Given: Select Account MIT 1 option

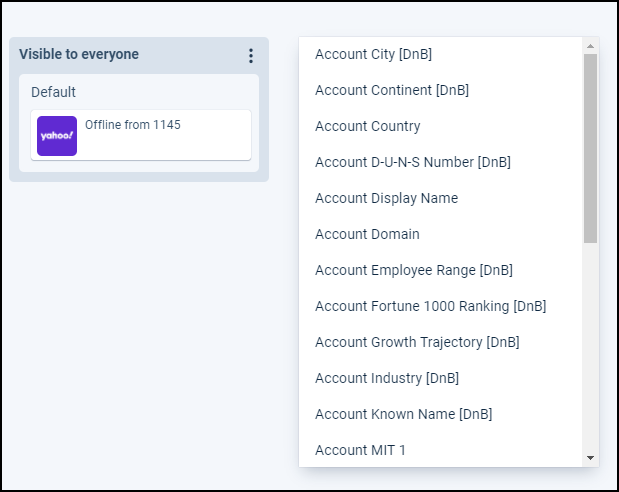Looking at the screenshot, I should pyautogui.click(x=360, y=450).
